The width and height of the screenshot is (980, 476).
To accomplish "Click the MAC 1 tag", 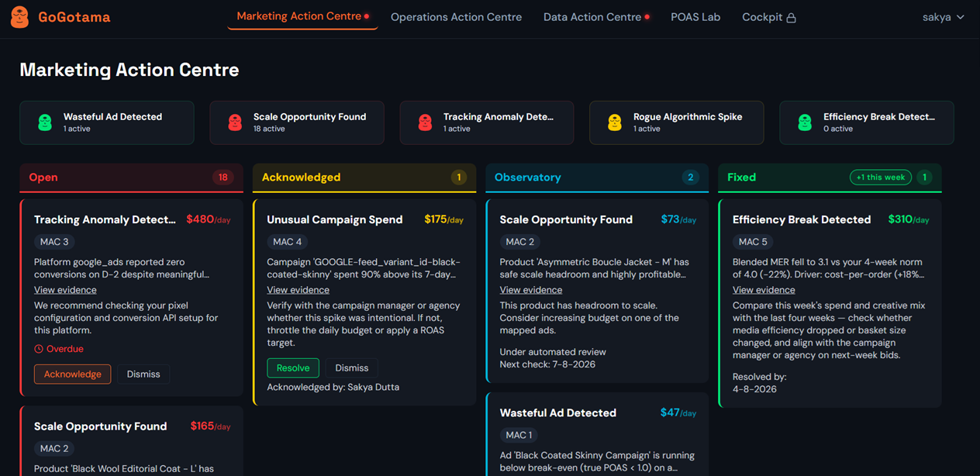I will pyautogui.click(x=519, y=436).
